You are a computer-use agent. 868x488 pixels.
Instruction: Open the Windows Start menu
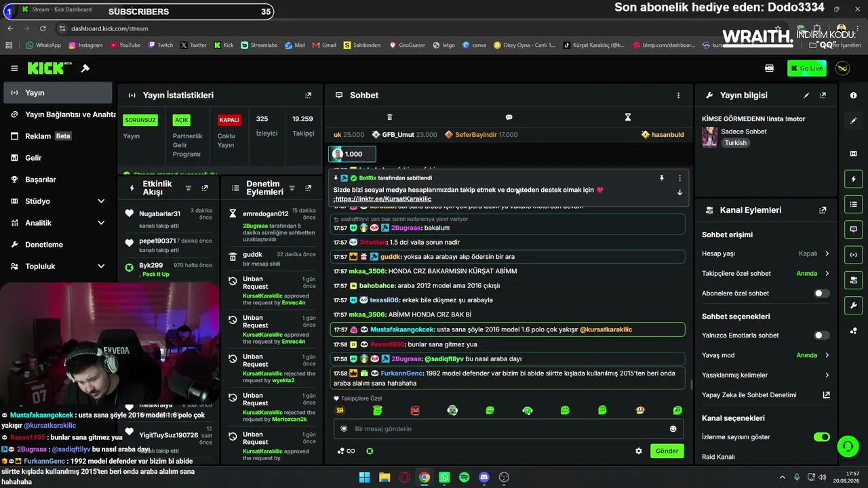(364, 477)
